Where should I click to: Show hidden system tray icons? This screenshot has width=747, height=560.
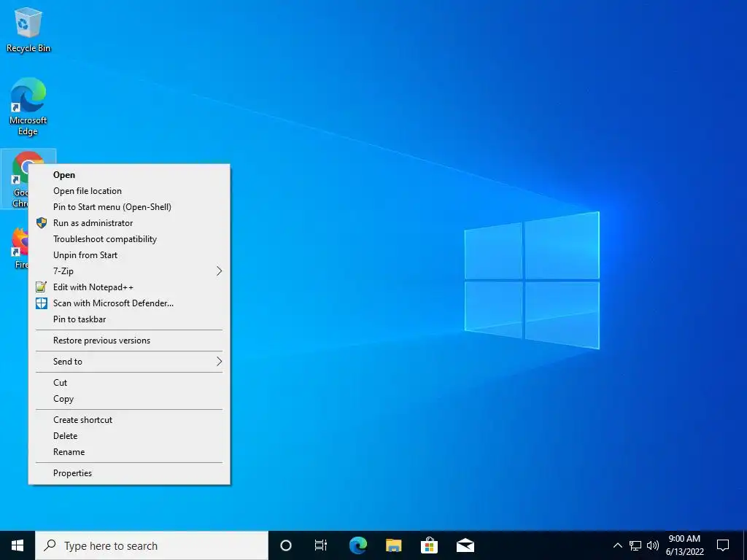click(617, 545)
